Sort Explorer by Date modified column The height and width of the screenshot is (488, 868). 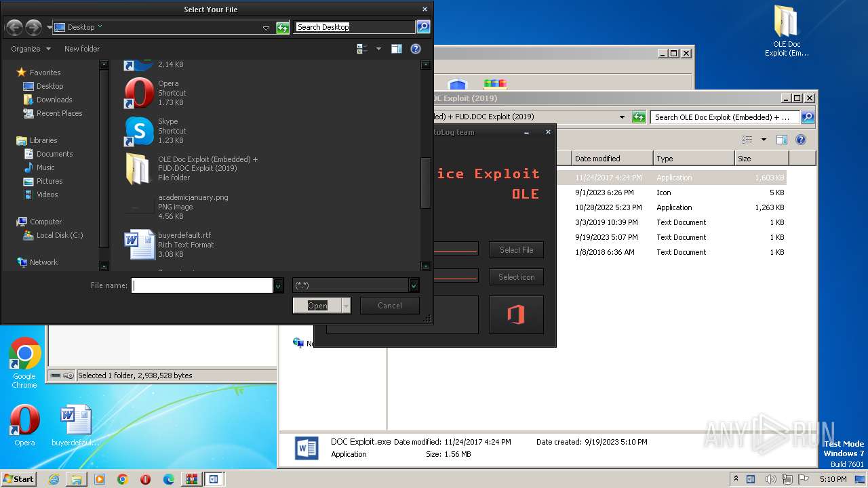pyautogui.click(x=612, y=159)
